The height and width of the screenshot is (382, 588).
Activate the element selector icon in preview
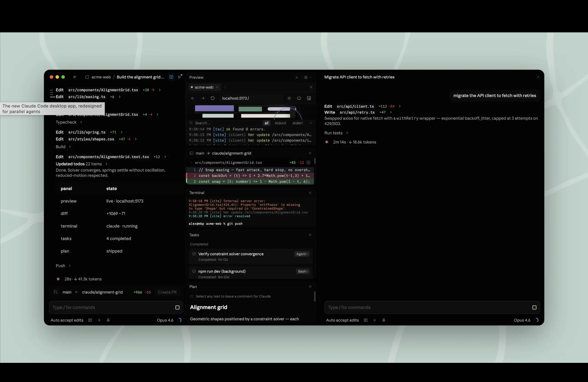(309, 98)
